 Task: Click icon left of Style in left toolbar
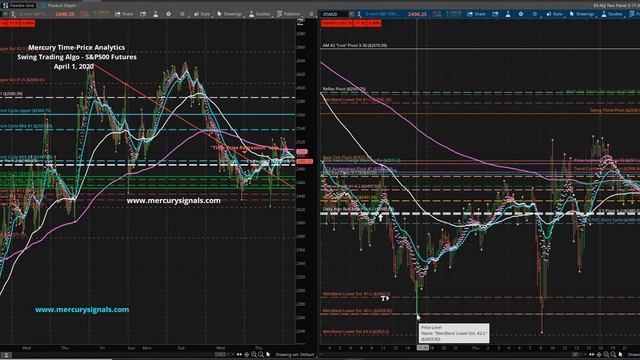pos(182,14)
